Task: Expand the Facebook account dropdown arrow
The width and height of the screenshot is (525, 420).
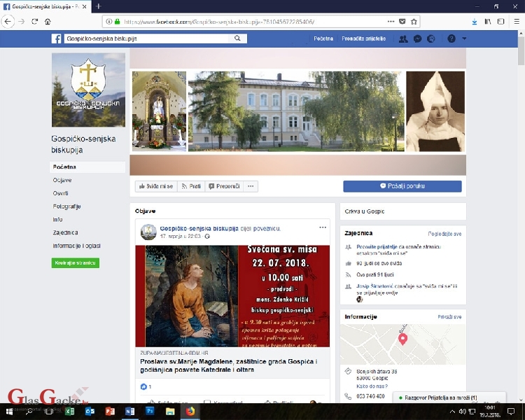Action: [464, 38]
